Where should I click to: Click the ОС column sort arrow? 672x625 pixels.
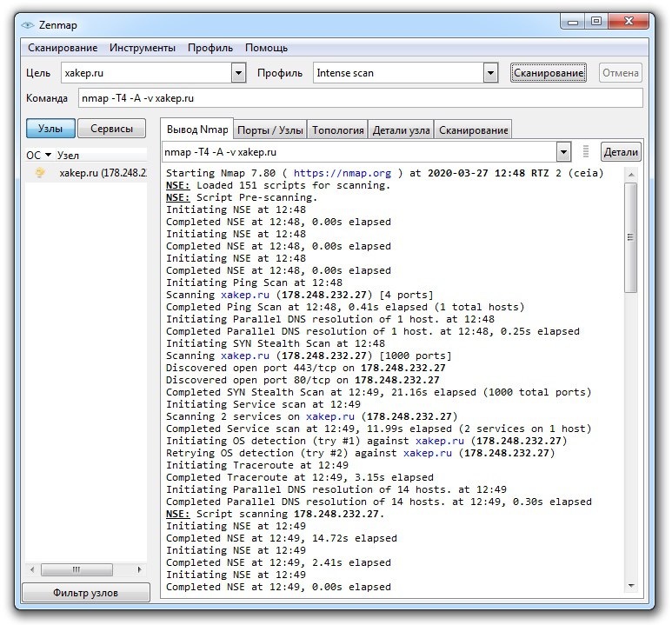coord(48,155)
